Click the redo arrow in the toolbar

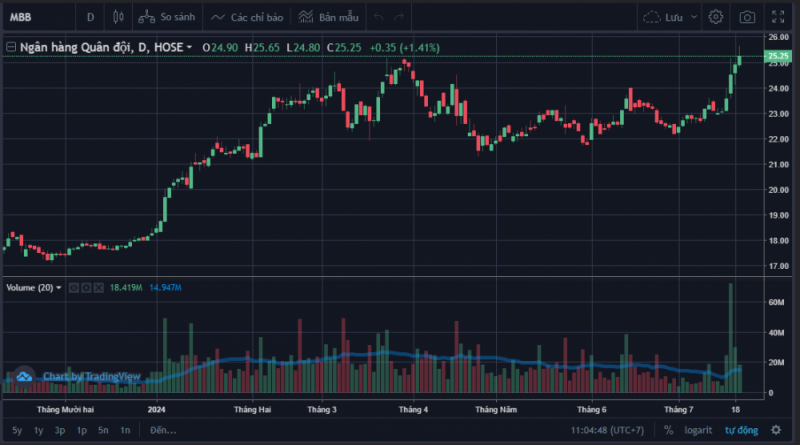tap(401, 17)
